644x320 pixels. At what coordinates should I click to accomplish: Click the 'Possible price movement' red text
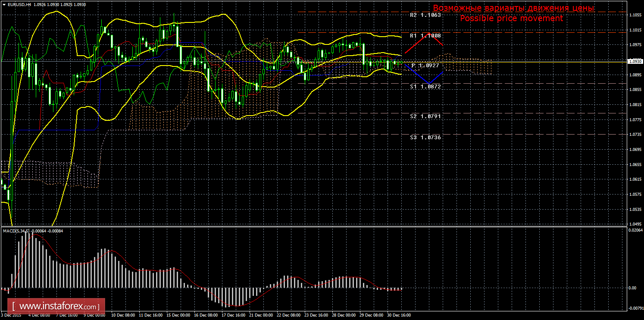click(x=511, y=19)
